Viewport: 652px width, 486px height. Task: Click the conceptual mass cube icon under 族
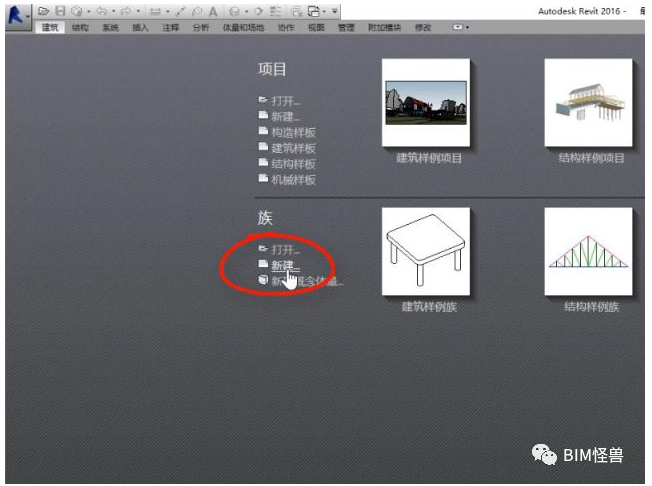tap(263, 281)
